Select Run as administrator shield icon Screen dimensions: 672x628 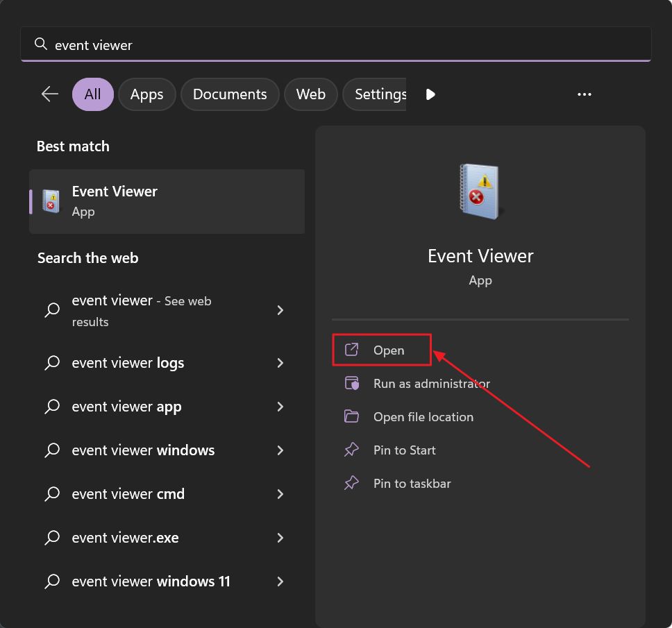click(353, 383)
